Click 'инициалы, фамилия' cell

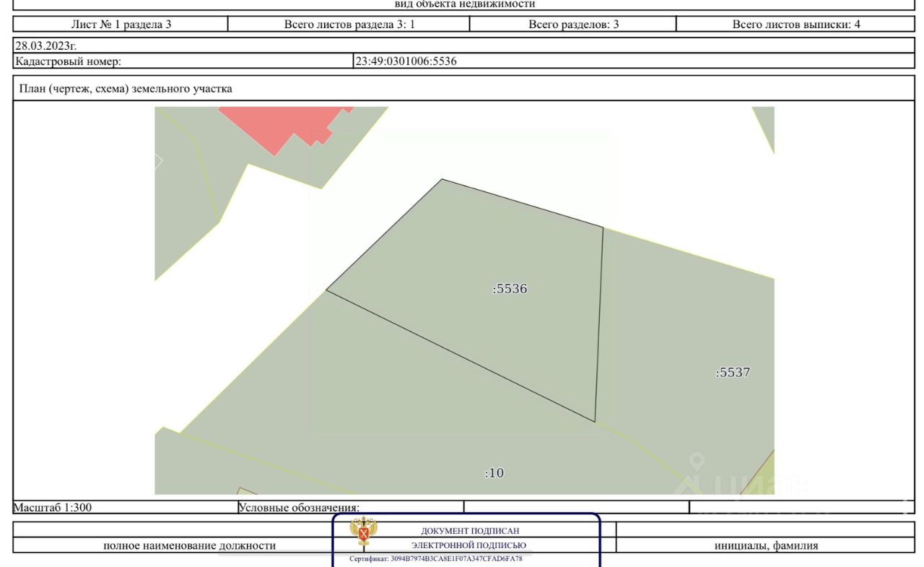pos(766,545)
